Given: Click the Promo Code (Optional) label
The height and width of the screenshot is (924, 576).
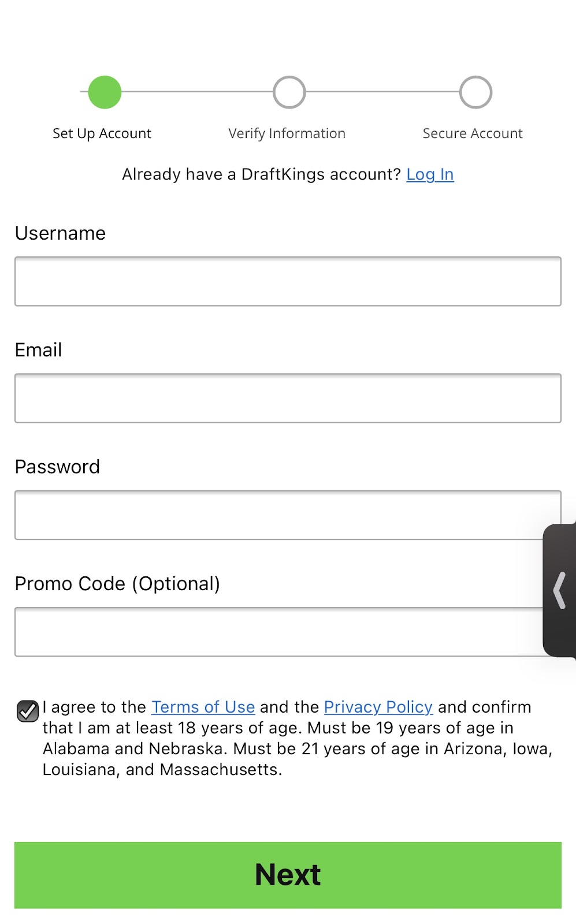Looking at the screenshot, I should [x=117, y=584].
